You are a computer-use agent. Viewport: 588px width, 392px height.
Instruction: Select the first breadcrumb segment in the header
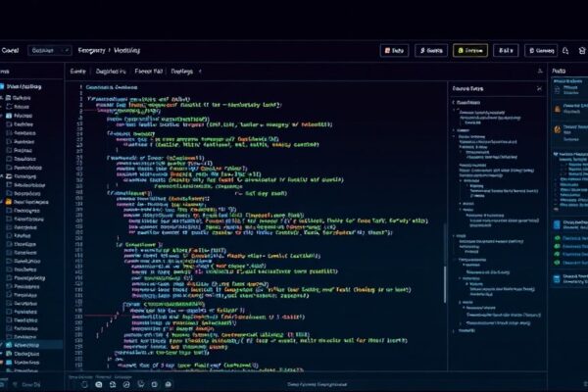(91, 50)
